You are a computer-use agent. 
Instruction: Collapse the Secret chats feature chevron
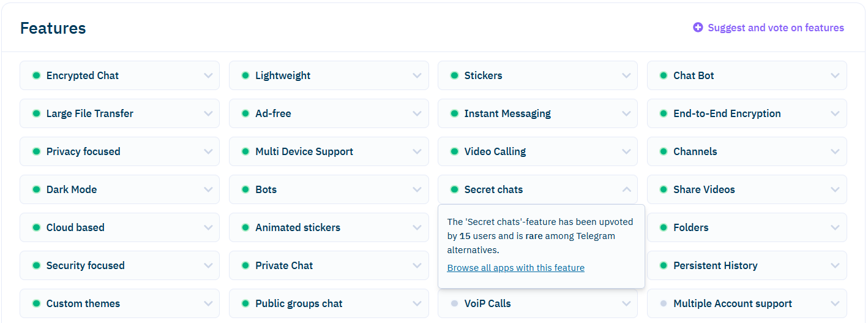point(626,189)
